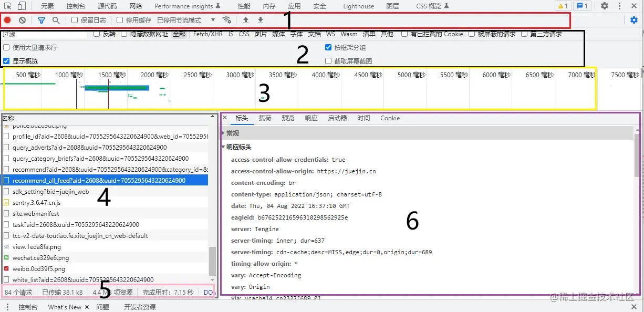Screen dimensions: 644x312
Task: Enable 使用大量请求行 checkbox
Action: (6, 48)
